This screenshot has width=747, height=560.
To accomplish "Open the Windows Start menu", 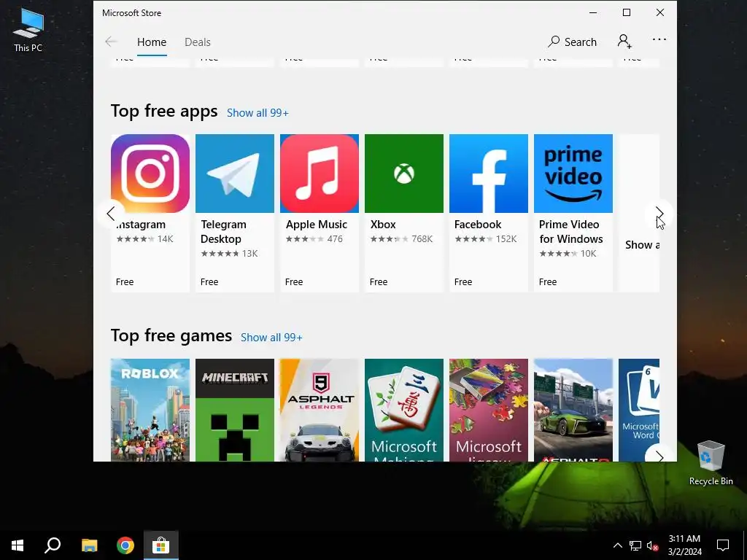I will point(18,545).
